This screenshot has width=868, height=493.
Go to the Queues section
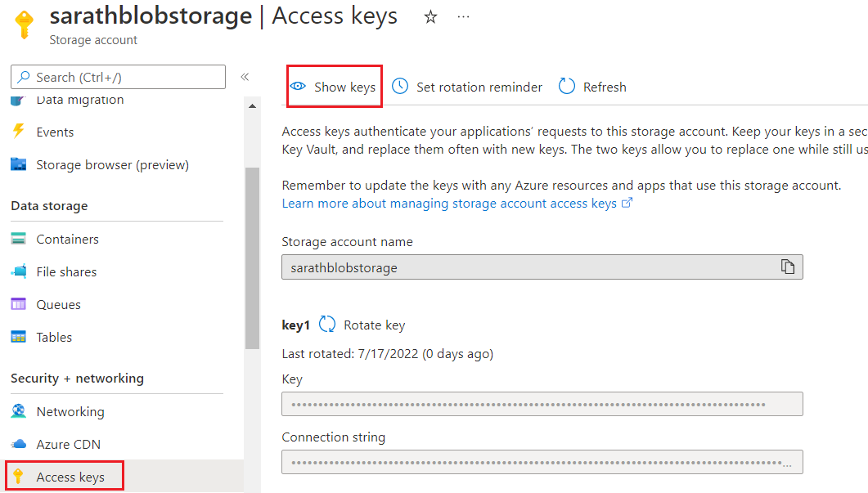tap(58, 304)
